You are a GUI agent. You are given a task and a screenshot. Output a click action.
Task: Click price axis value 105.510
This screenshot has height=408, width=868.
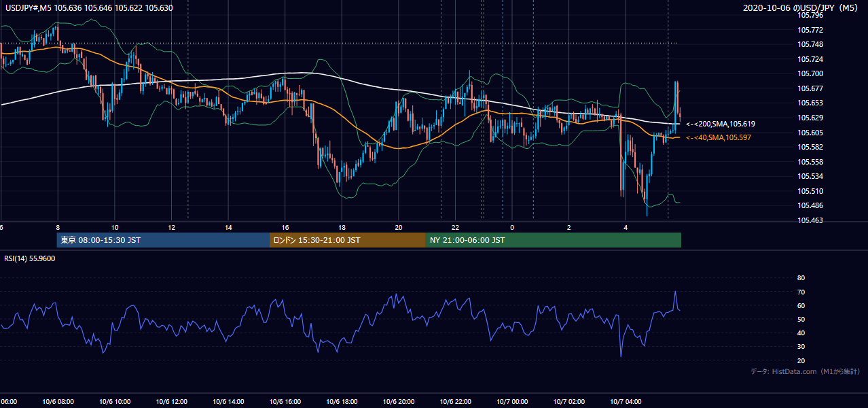pyautogui.click(x=810, y=191)
